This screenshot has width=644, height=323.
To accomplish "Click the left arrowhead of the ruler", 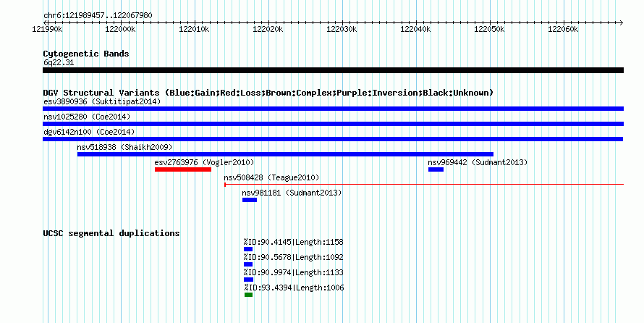I will tap(45, 22).
